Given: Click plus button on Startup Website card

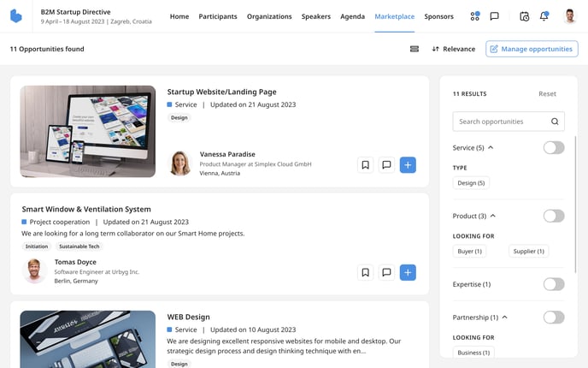Looking at the screenshot, I should (x=408, y=165).
